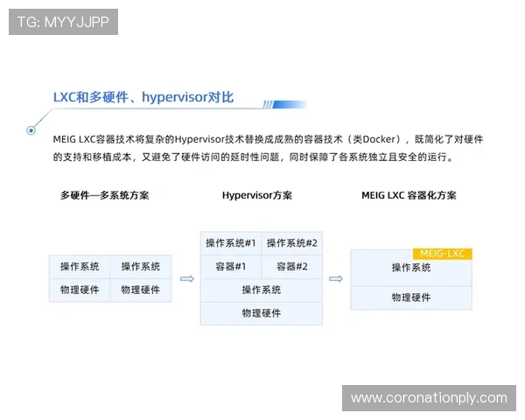Click the circular bullet icon beside paragraph
The height and width of the screenshot is (420, 525).
(31, 130)
